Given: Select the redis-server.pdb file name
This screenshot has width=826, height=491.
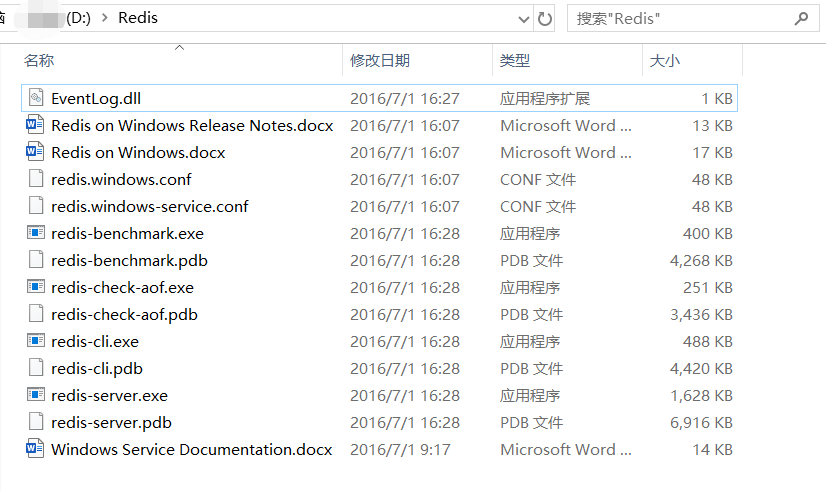Looking at the screenshot, I should tap(111, 423).
